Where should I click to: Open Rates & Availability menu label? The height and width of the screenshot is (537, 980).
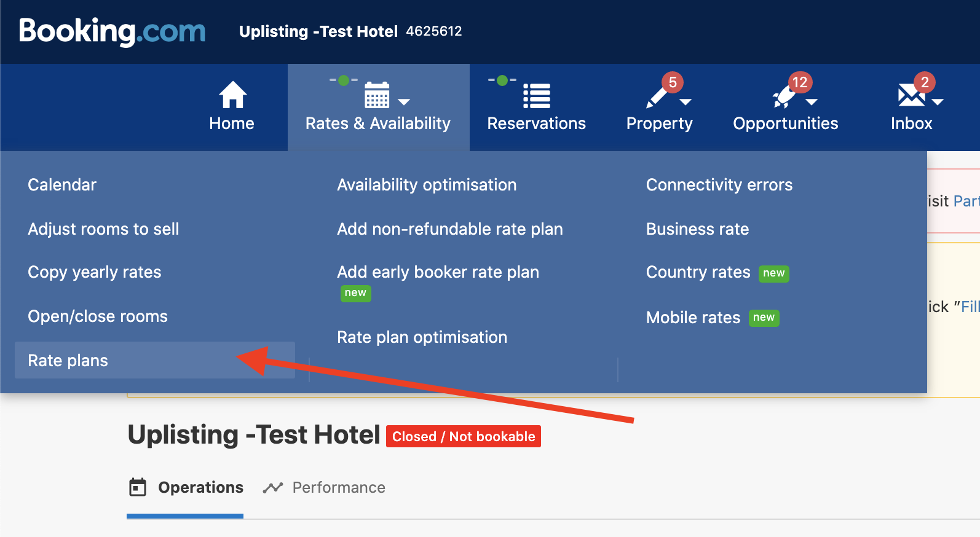pos(378,123)
